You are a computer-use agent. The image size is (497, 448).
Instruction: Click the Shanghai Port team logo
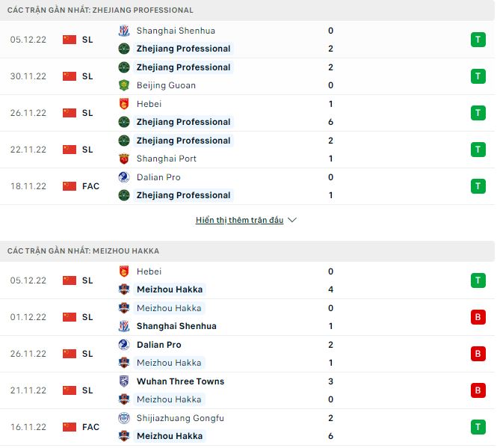point(124,159)
